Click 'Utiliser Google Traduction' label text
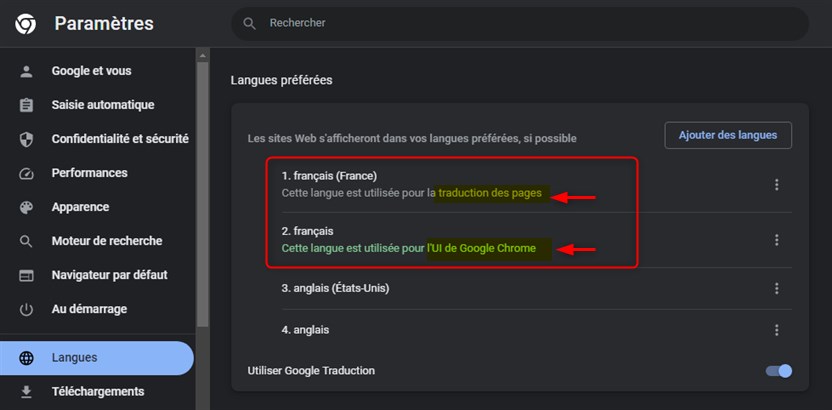The height and width of the screenshot is (410, 832). click(311, 371)
